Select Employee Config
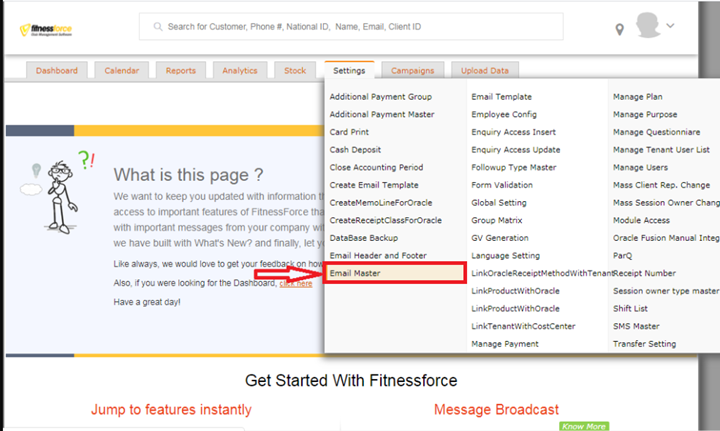The height and width of the screenshot is (431, 720). tap(504, 114)
